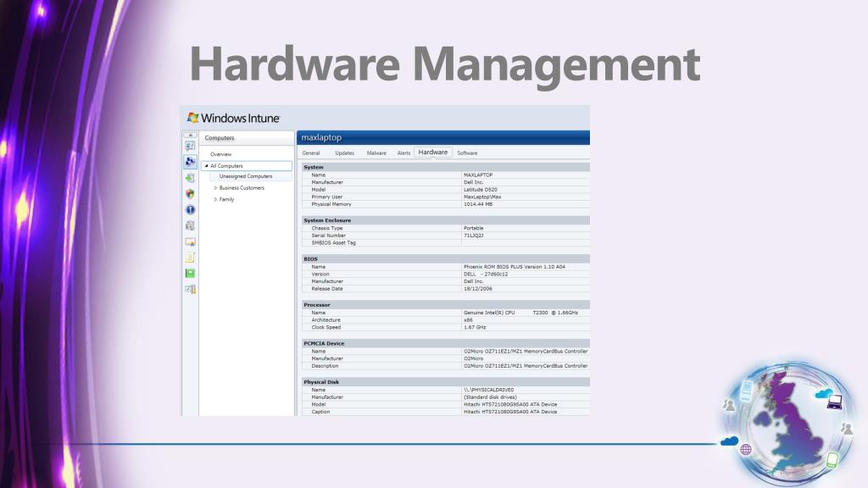Click the Primary User label
Screen dimensions: 868x488
click(x=326, y=197)
